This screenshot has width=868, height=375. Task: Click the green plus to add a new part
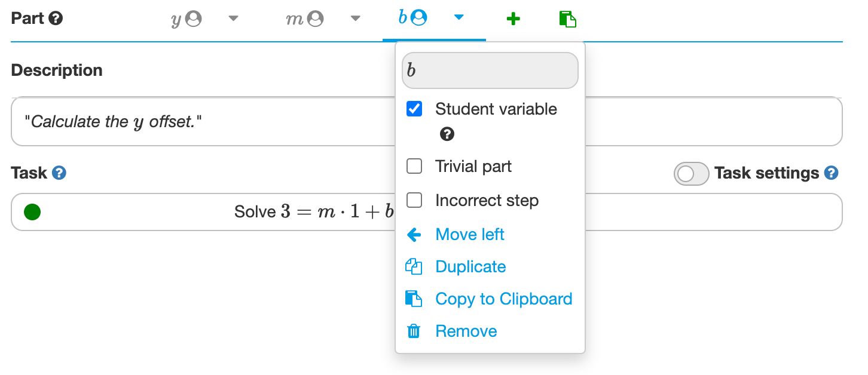[513, 18]
